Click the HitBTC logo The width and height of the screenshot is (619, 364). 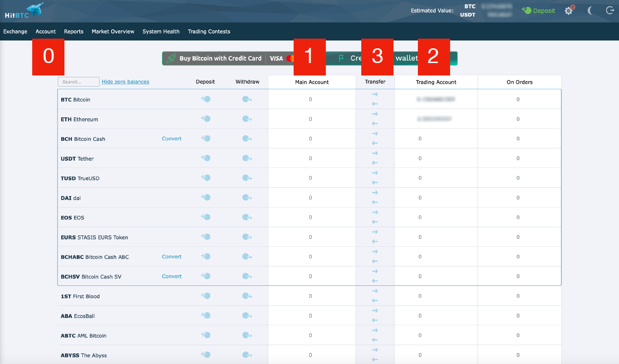24,11
